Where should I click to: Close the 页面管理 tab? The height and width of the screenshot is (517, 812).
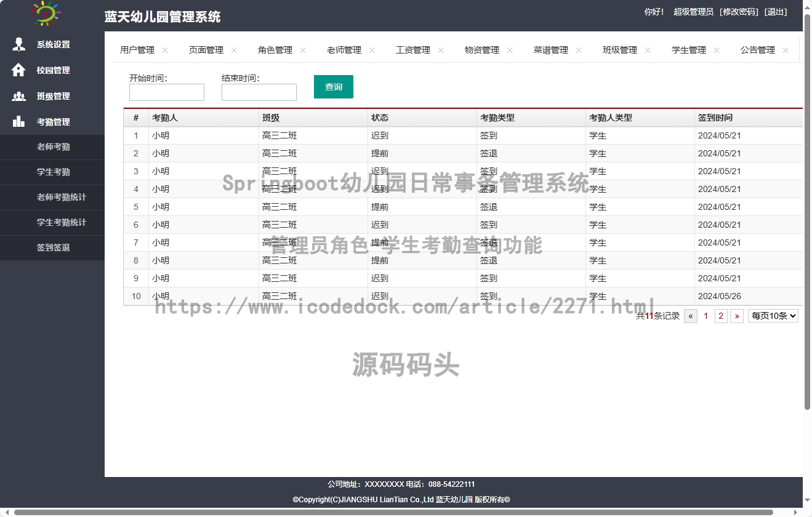point(234,50)
